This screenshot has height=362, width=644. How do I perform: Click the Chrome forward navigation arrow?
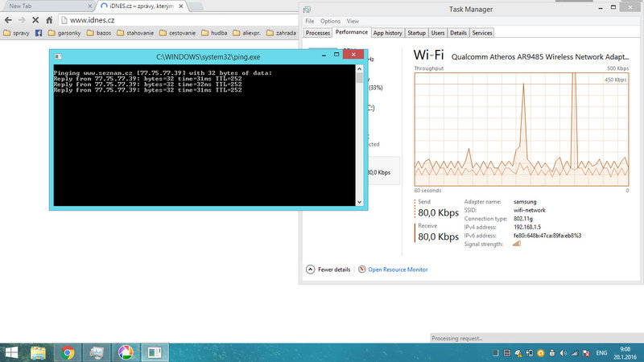(22, 19)
